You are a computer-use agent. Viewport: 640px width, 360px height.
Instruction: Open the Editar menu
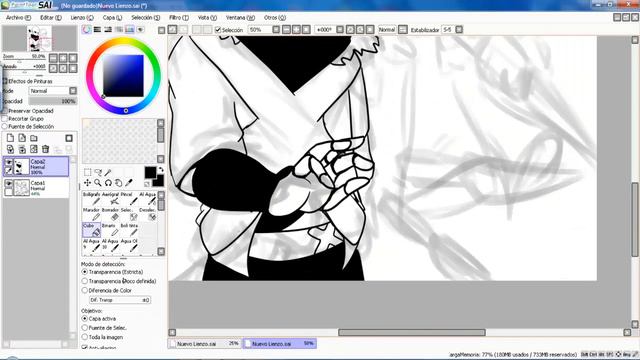51,18
